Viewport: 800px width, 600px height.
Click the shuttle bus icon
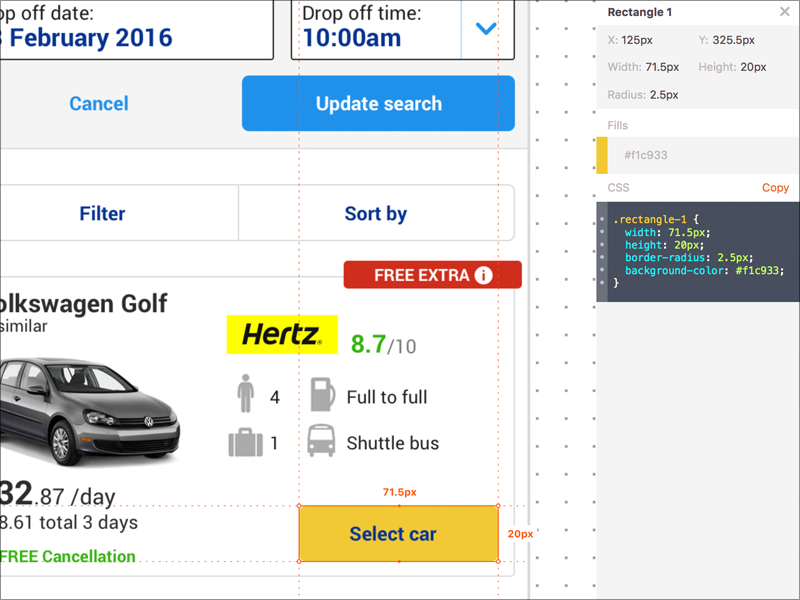pyautogui.click(x=320, y=442)
